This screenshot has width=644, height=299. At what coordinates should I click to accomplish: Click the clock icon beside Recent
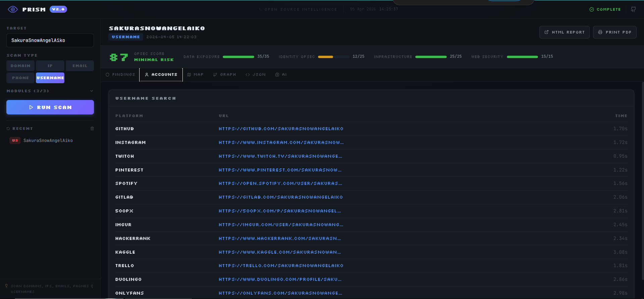pos(8,129)
